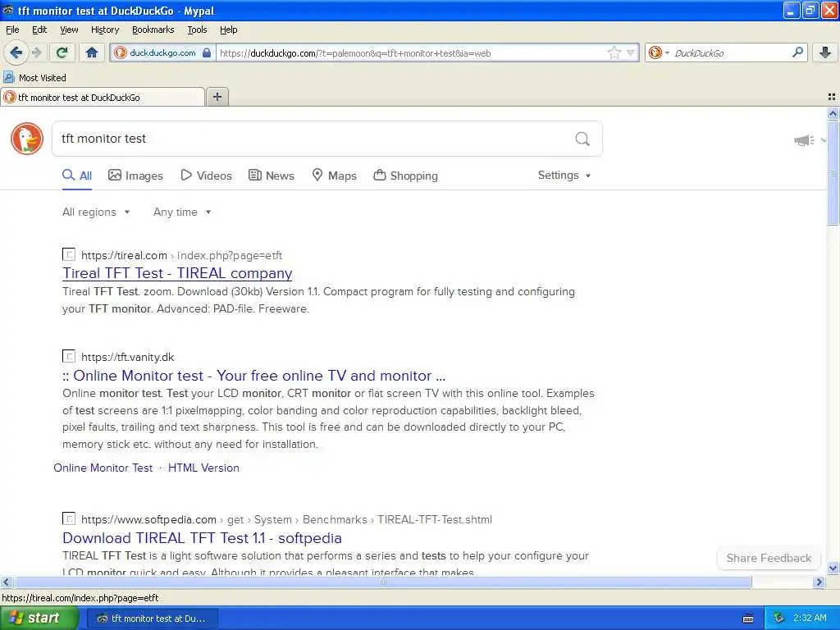
Task: Click the horizontal scrollbar right arrow
Action: point(819,582)
